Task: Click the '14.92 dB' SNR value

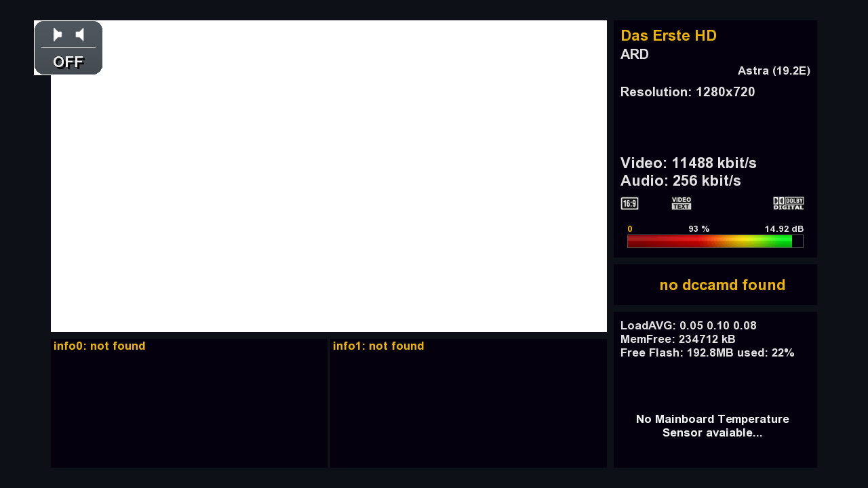Action: click(x=784, y=229)
